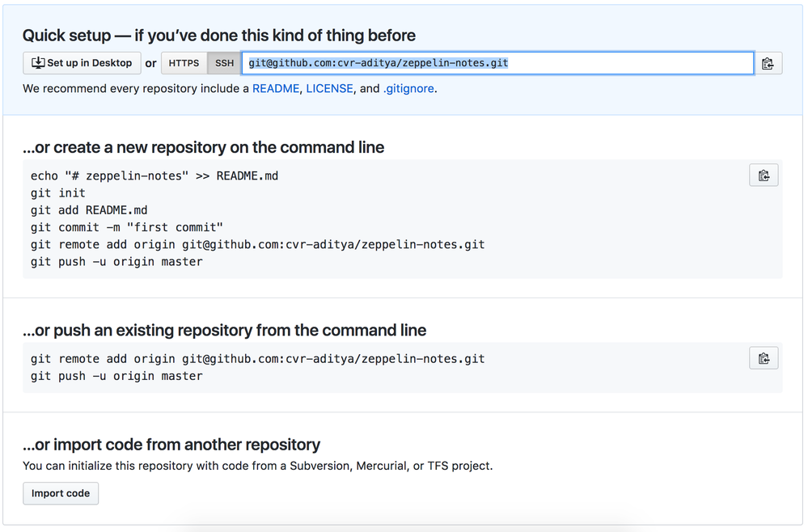Switch to the HTTPS protocol

pos(184,62)
